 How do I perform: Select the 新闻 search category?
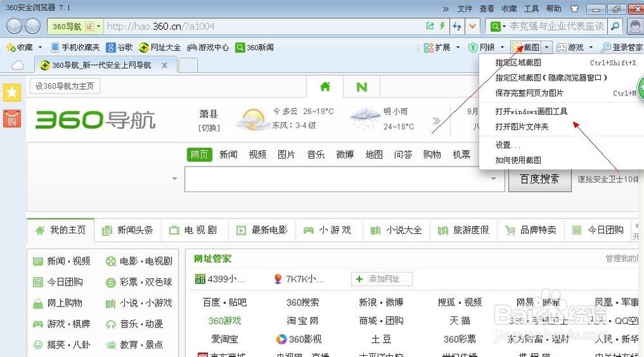pos(229,155)
